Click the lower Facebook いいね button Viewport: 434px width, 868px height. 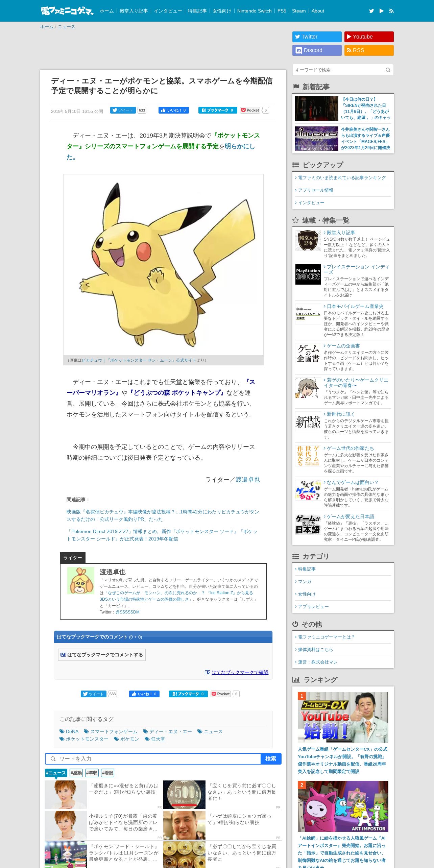(144, 694)
